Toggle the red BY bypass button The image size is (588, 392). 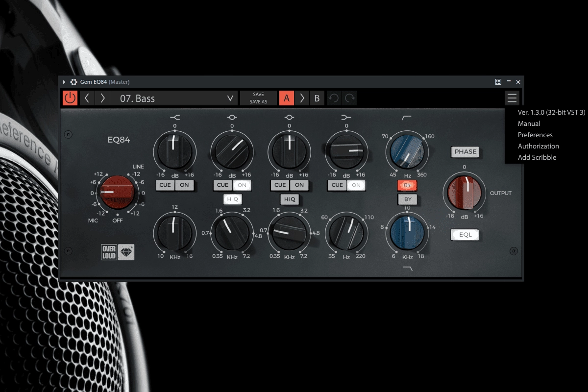coord(407,185)
